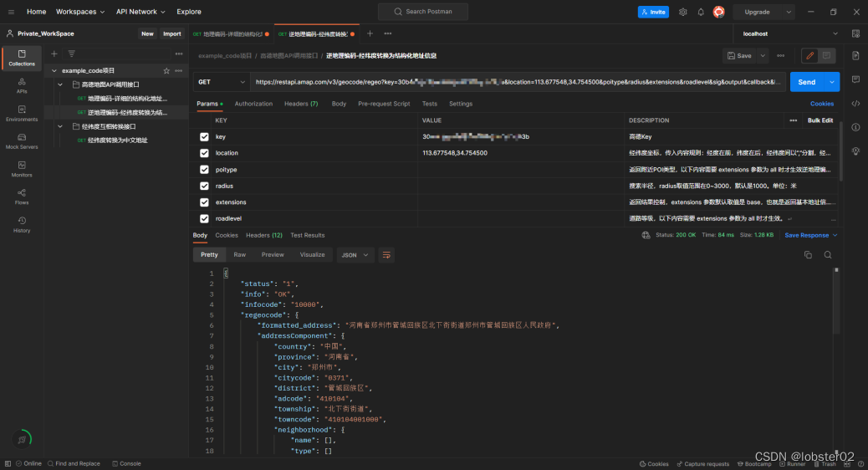Open the Cookies link
This screenshot has height=470, width=868.
821,104
